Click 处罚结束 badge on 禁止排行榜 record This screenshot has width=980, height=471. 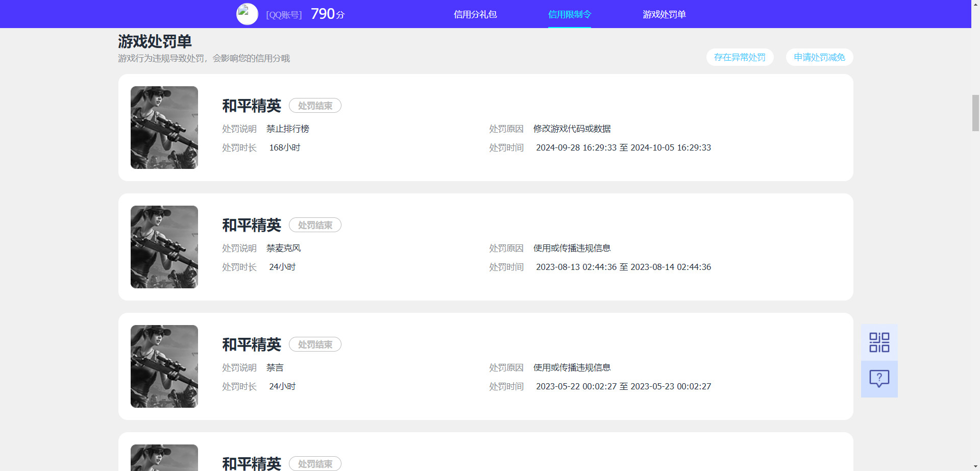point(315,106)
